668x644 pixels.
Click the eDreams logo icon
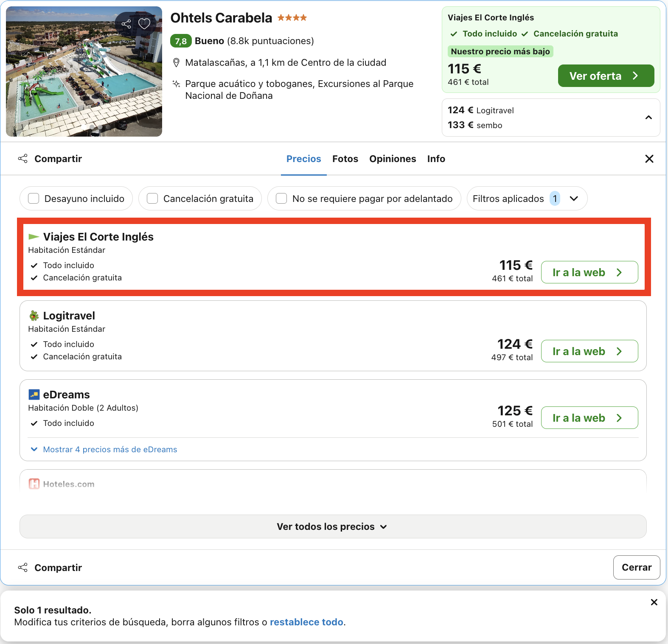pyautogui.click(x=34, y=395)
